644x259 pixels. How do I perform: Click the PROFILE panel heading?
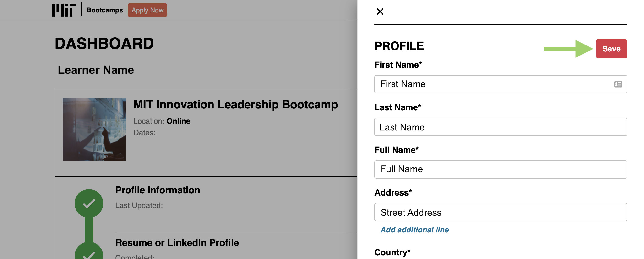(399, 46)
